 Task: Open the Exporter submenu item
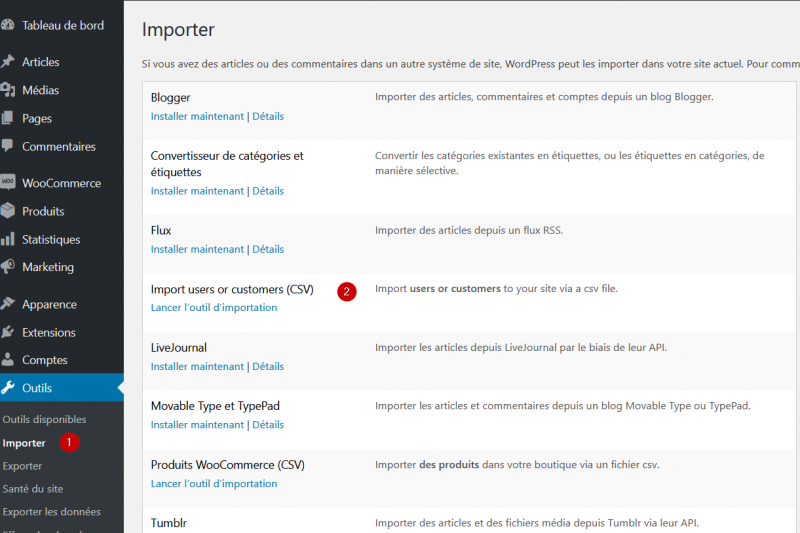click(22, 466)
